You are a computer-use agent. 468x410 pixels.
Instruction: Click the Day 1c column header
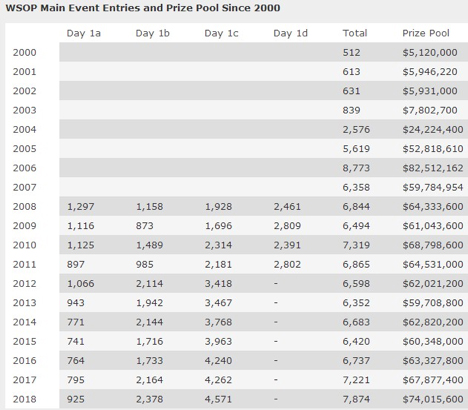[x=221, y=33]
